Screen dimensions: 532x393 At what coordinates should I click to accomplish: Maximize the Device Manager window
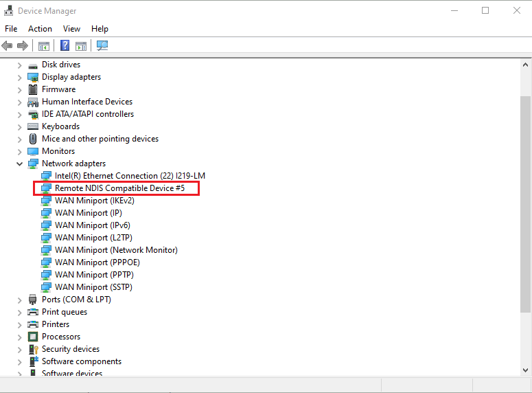(485, 10)
